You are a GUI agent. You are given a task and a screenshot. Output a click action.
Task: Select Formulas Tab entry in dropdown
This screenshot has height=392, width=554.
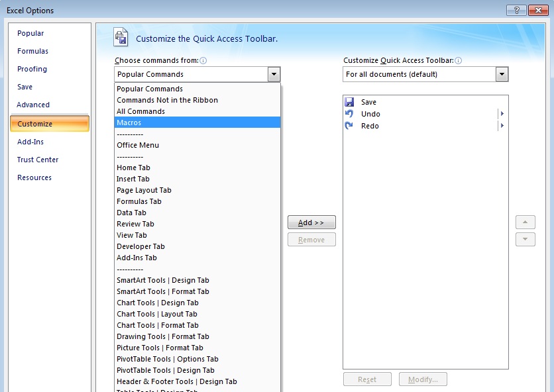click(197, 202)
